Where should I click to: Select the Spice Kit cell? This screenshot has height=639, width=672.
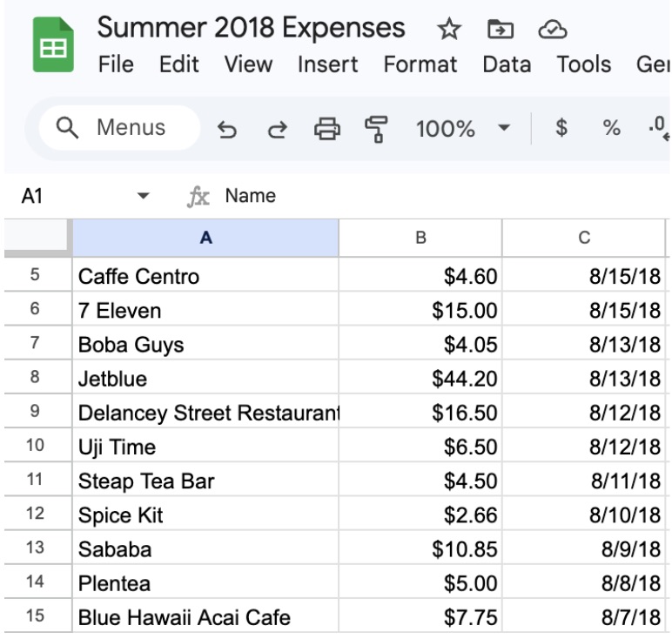205,514
